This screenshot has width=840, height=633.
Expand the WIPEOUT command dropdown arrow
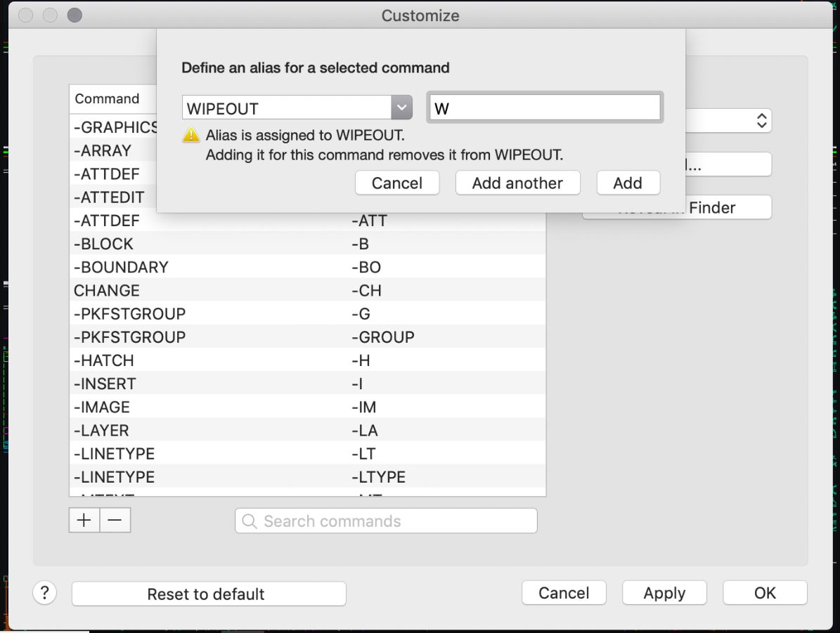point(401,108)
